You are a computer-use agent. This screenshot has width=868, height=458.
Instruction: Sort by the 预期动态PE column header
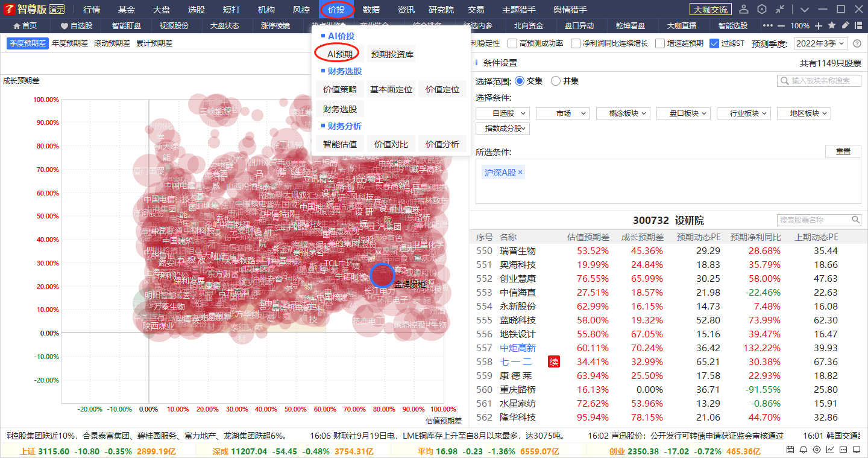(699, 237)
